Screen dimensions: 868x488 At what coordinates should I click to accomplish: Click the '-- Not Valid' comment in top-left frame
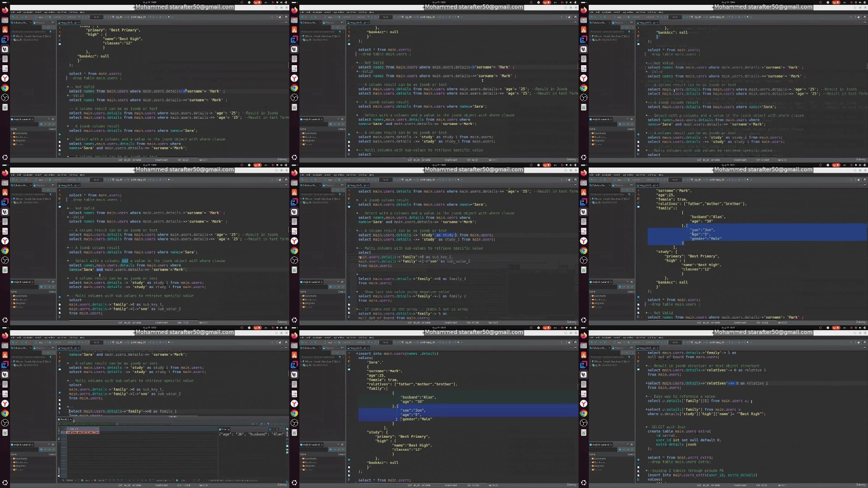pos(82,87)
